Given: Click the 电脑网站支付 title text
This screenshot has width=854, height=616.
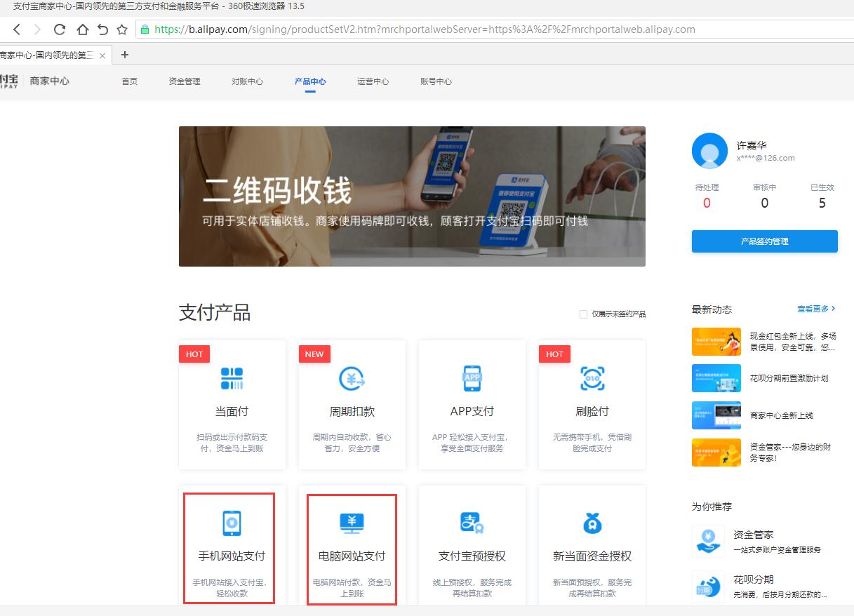Looking at the screenshot, I should pyautogui.click(x=352, y=556).
